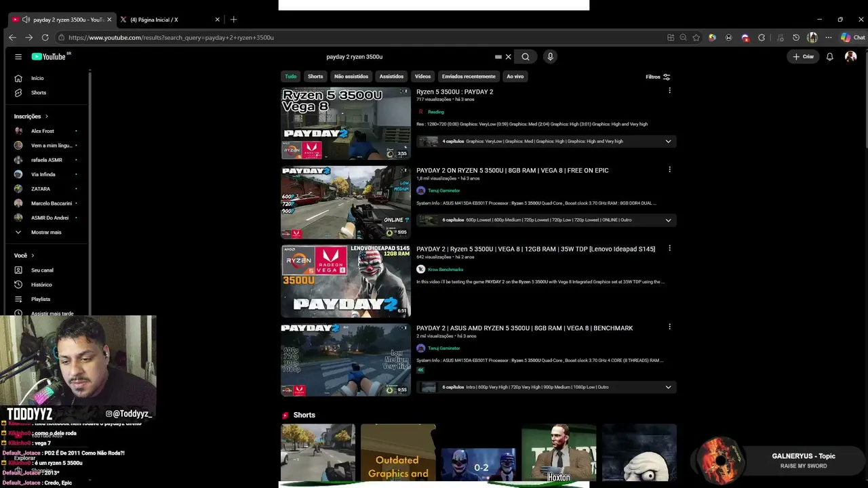Play the Ryzen 5 3500U Vega 8 thumbnail
This screenshot has height=488, width=868.
(x=346, y=123)
